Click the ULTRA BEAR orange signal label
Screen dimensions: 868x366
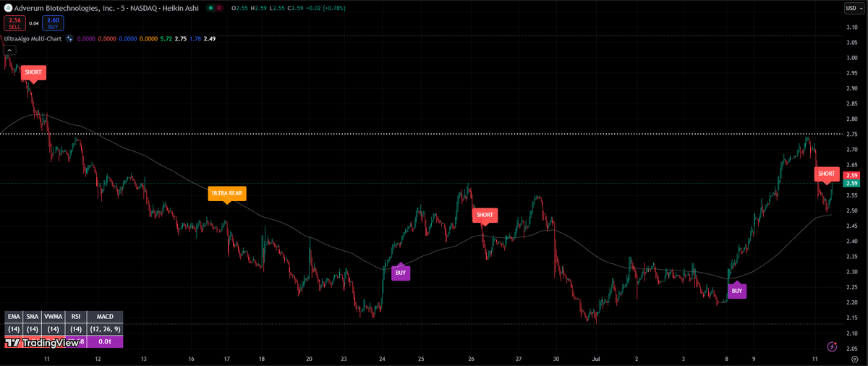point(227,194)
